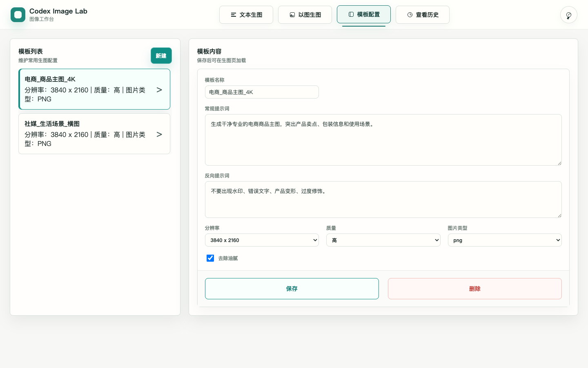Click the 图像工作台 subtitle text
The image size is (588, 368).
[x=42, y=19]
